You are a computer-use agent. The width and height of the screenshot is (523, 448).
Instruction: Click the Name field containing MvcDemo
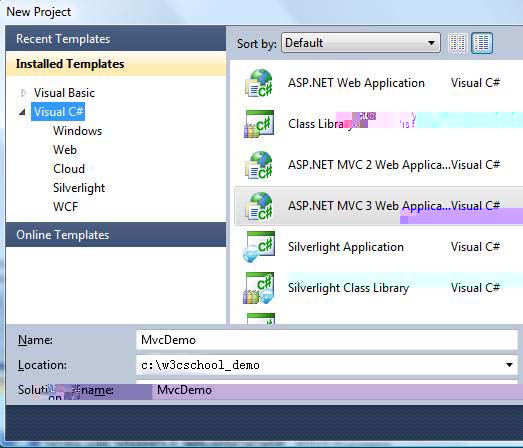tap(327, 340)
